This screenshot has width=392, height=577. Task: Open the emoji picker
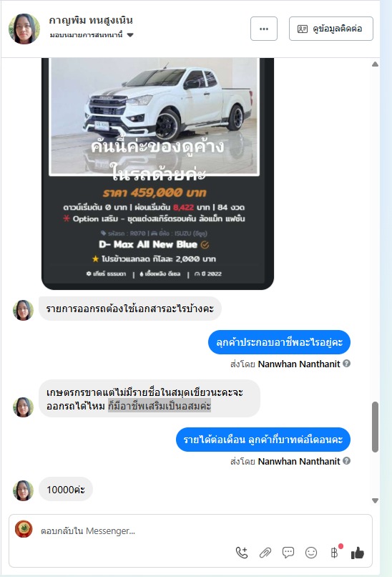[x=311, y=553]
